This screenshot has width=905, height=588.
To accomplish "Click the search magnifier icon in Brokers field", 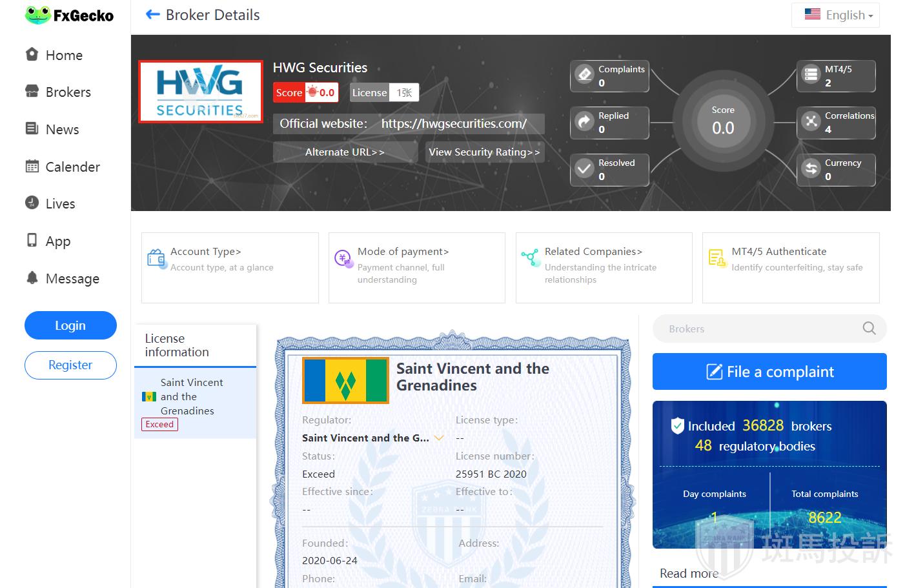I will point(869,329).
